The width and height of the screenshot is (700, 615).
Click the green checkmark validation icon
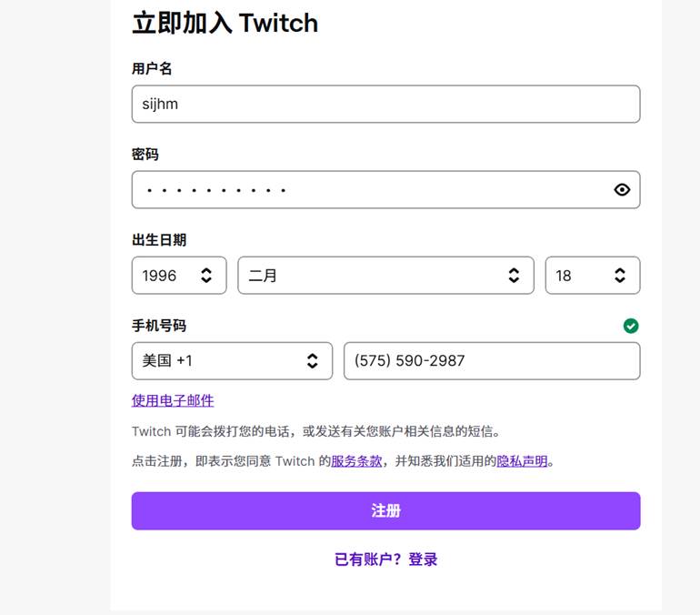click(x=631, y=326)
